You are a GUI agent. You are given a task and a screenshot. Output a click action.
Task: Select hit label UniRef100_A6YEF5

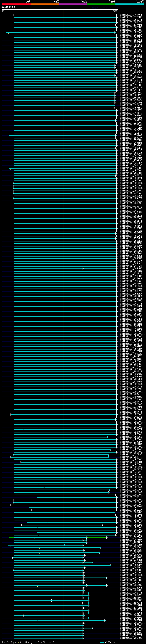pyautogui.click(x=131, y=108)
